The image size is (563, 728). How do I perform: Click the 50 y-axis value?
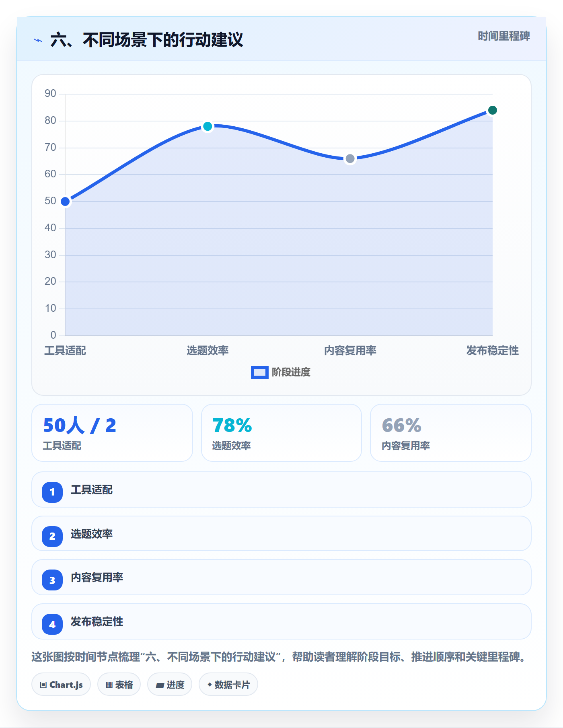(x=50, y=201)
